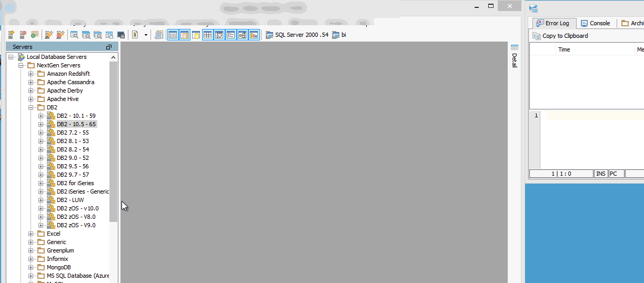Open the dropdown arrow beside the document icon
The image size is (644, 283).
146,35
